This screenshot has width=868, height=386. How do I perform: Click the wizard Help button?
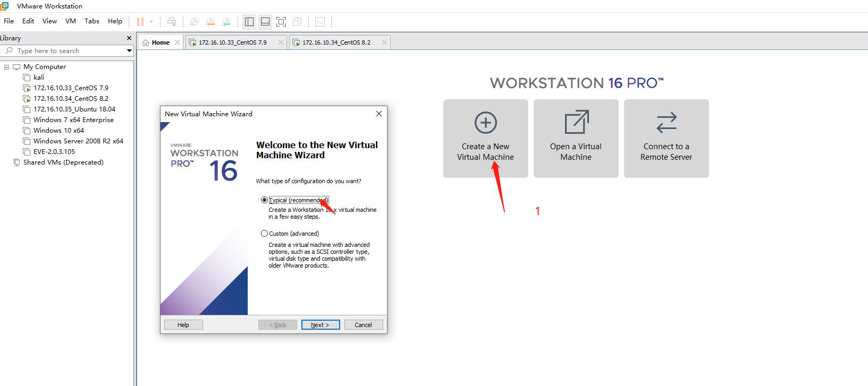tap(183, 325)
